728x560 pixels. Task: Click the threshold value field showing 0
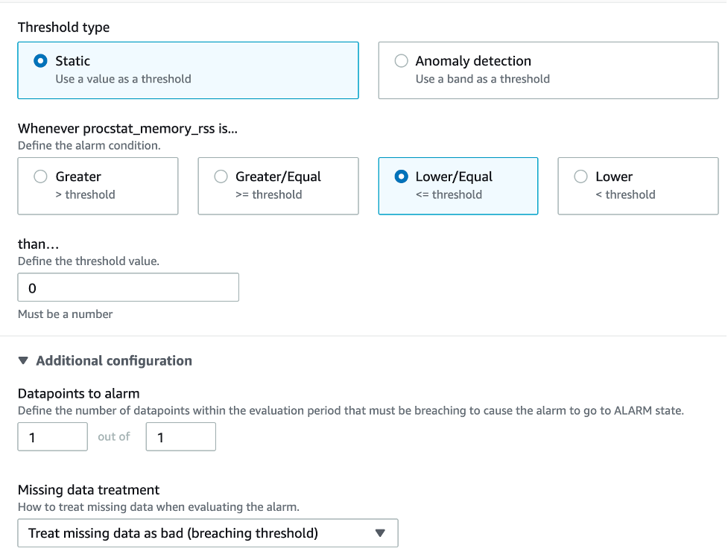click(x=128, y=287)
